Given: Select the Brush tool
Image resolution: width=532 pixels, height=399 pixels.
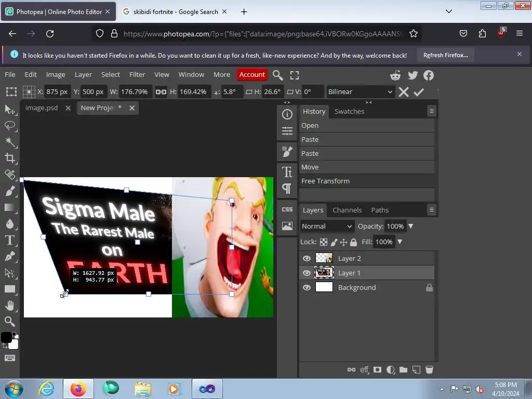Looking at the screenshot, I should click(x=10, y=191).
